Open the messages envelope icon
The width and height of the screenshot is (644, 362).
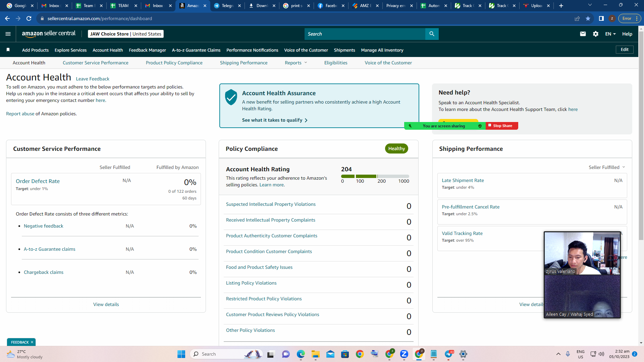coord(583,34)
